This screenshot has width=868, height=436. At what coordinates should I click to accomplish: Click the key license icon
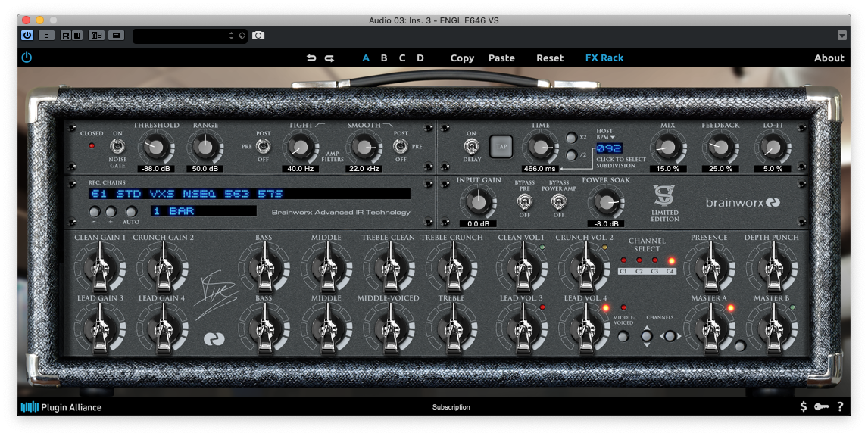pos(822,406)
